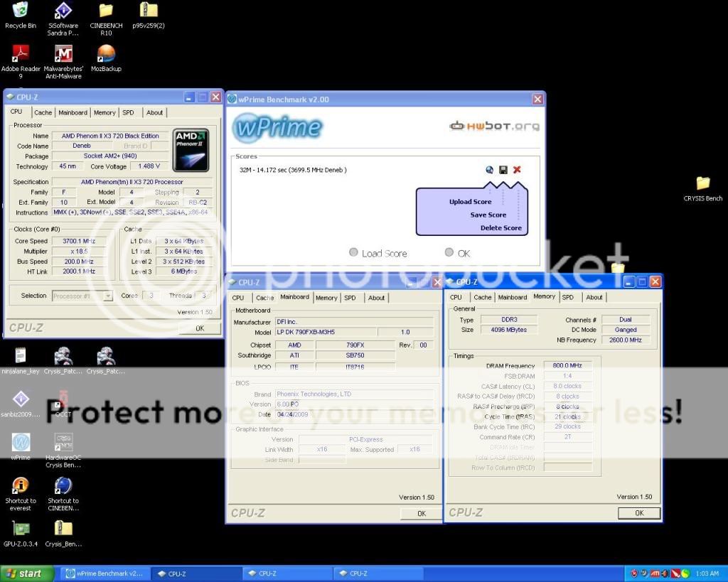This screenshot has height=582, width=728.
Task: Open the About tab in the top-left CPU-Z window
Action: (154, 112)
